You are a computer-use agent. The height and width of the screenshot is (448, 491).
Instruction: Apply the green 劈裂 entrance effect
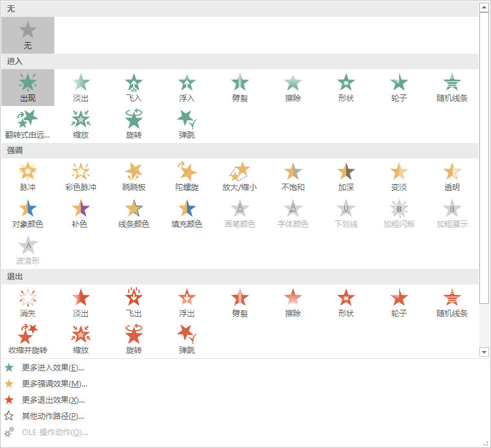click(x=240, y=88)
